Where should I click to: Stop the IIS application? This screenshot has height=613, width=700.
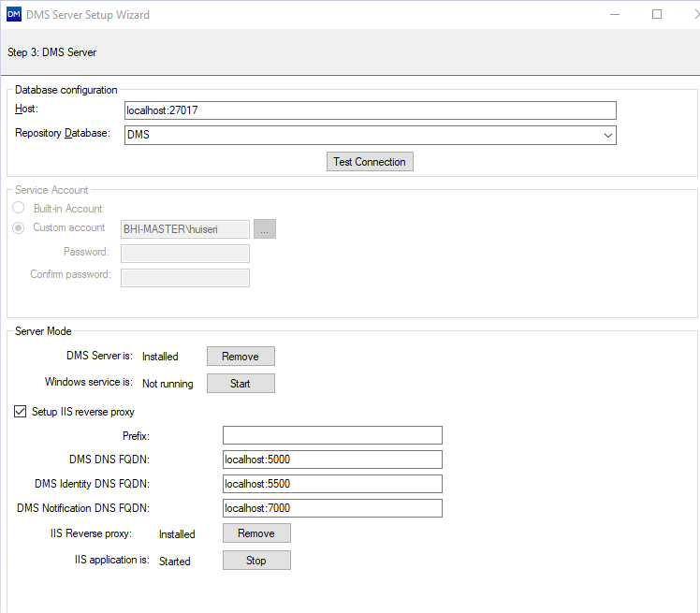tap(256, 561)
